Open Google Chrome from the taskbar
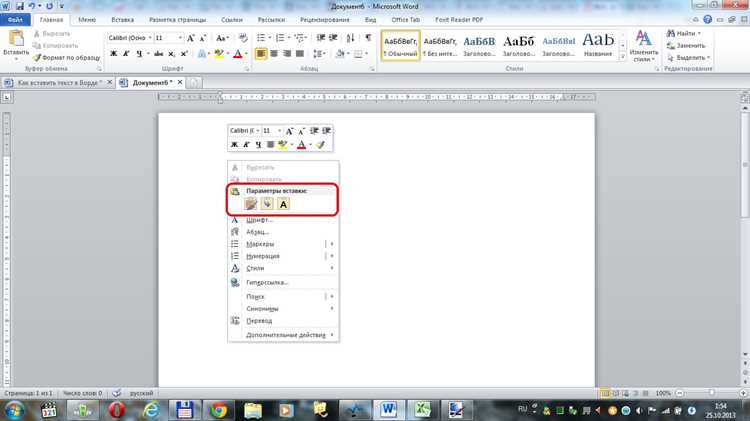The image size is (750, 421). pos(219,410)
